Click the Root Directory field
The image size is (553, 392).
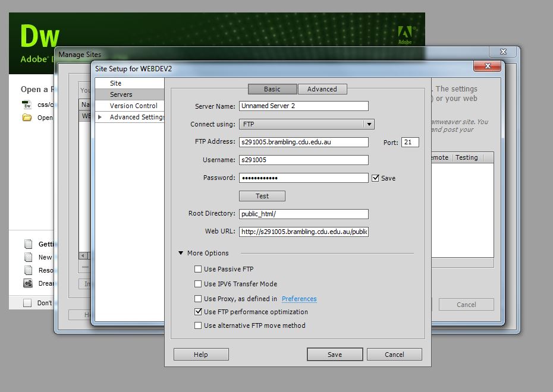pyautogui.click(x=304, y=214)
